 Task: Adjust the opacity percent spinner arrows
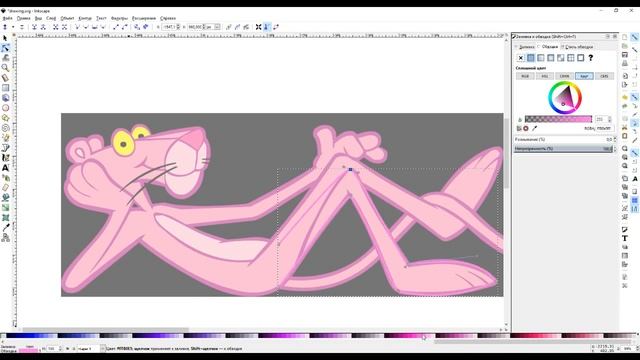[615, 149]
